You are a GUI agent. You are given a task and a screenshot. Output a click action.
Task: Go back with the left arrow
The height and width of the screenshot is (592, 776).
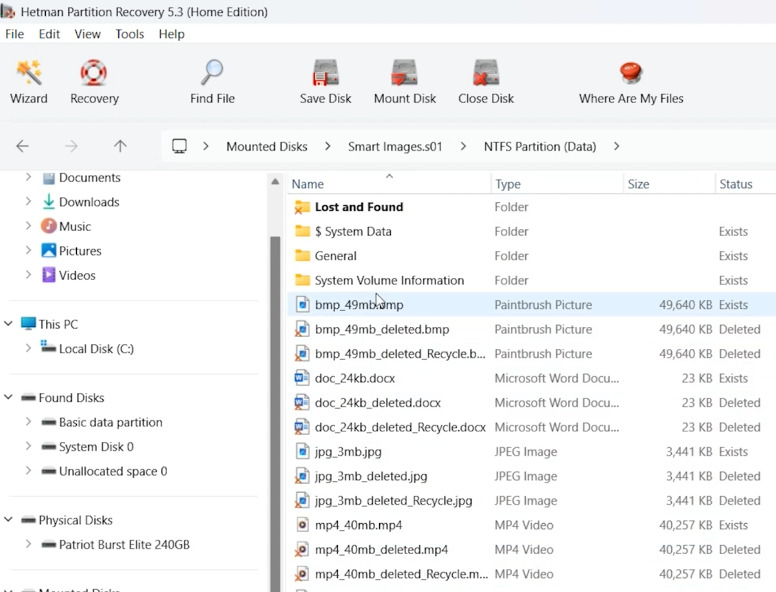click(x=22, y=146)
